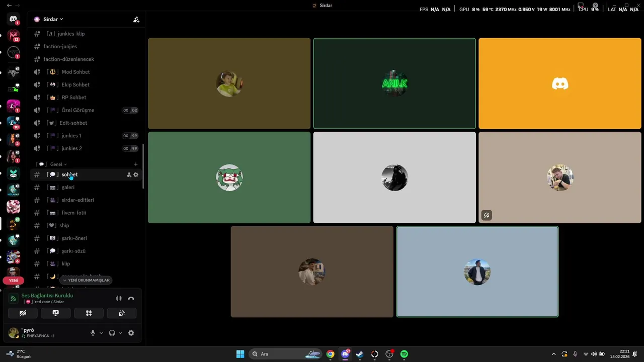This screenshot has height=362, width=644.
Task: Click help question mark at top right
Action: coord(595,6)
